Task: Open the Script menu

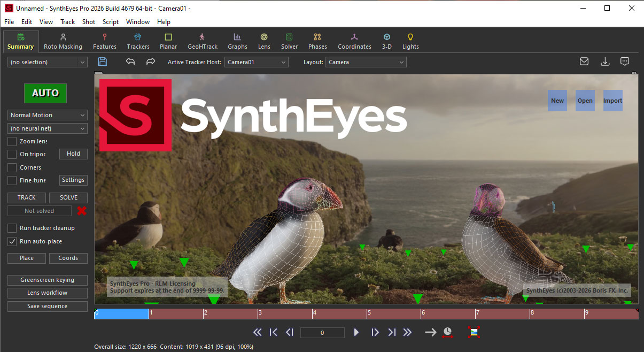Action: 111,22
